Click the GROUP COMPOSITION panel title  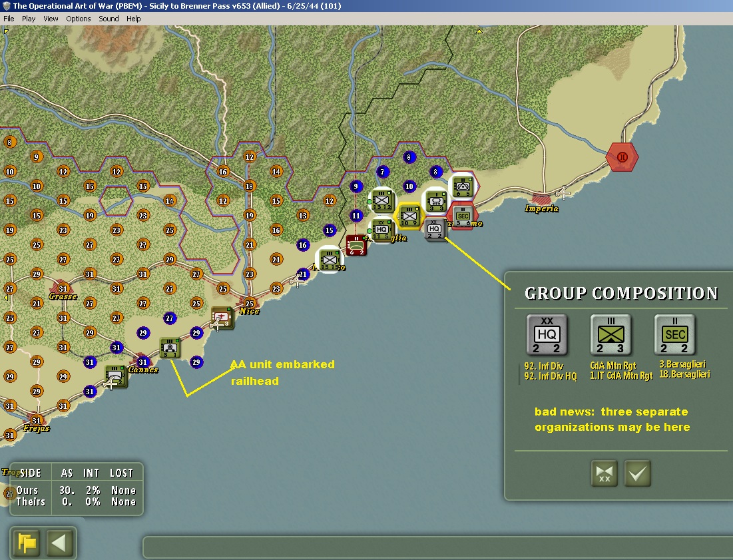point(620,294)
